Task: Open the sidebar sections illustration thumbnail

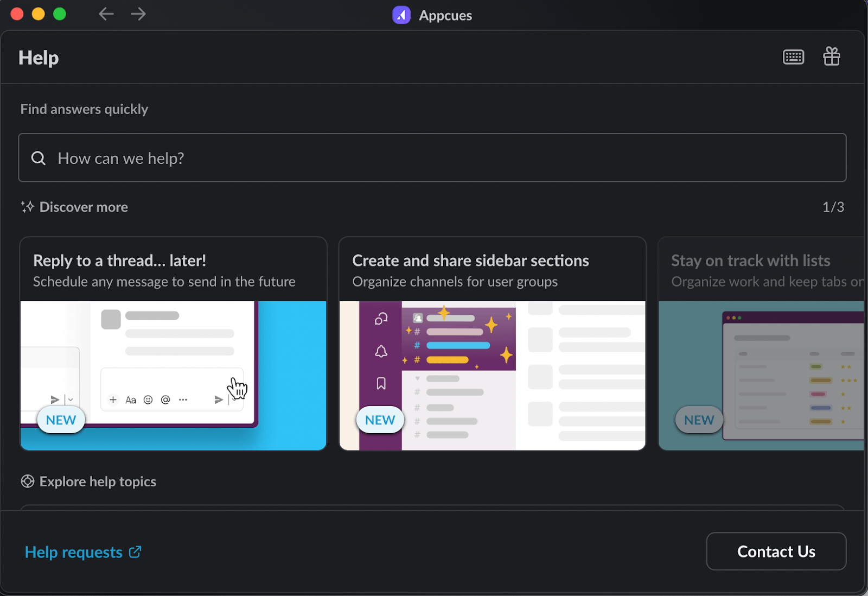Action: click(492, 375)
